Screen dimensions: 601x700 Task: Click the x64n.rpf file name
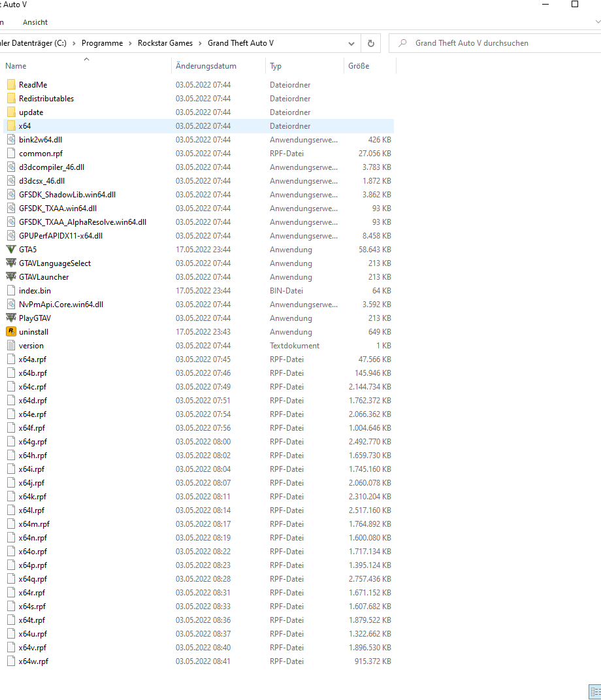point(33,537)
